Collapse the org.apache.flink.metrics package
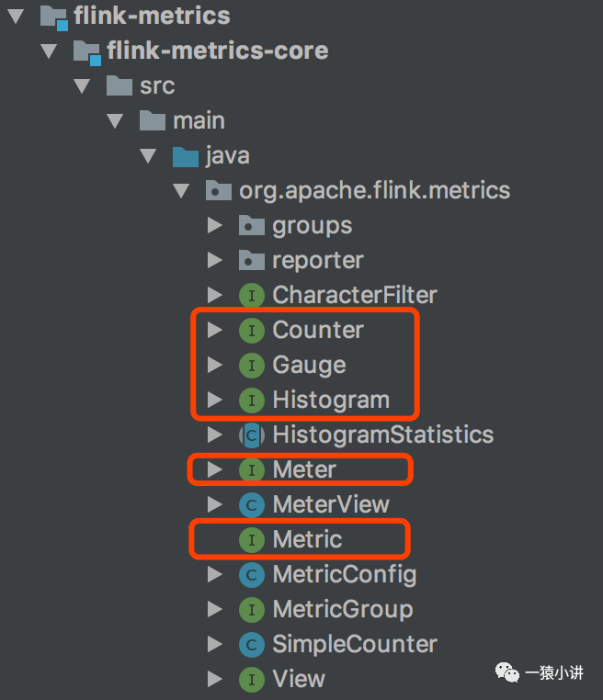The image size is (603, 700). click(x=181, y=190)
